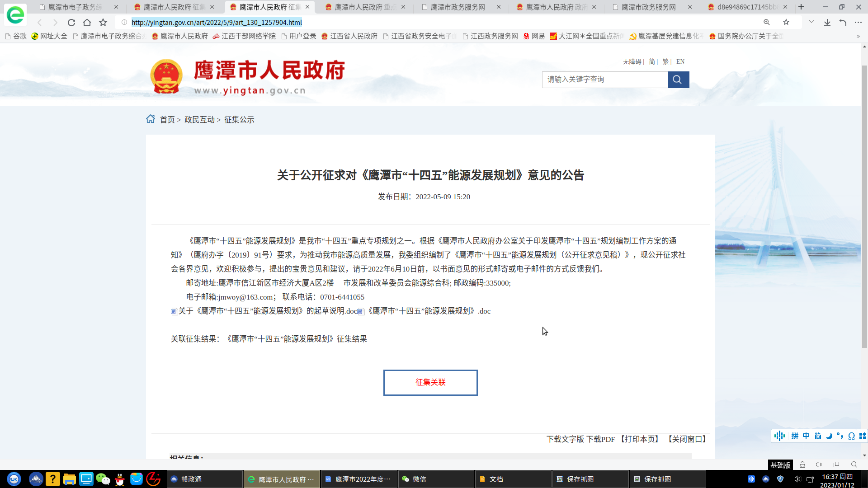Open zoom magnifier in address bar
The width and height of the screenshot is (868, 488).
point(767,22)
